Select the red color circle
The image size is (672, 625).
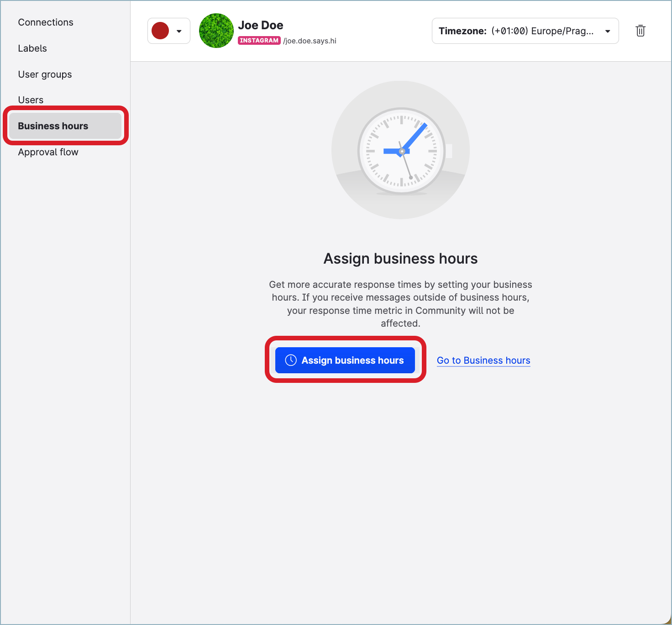coord(160,31)
